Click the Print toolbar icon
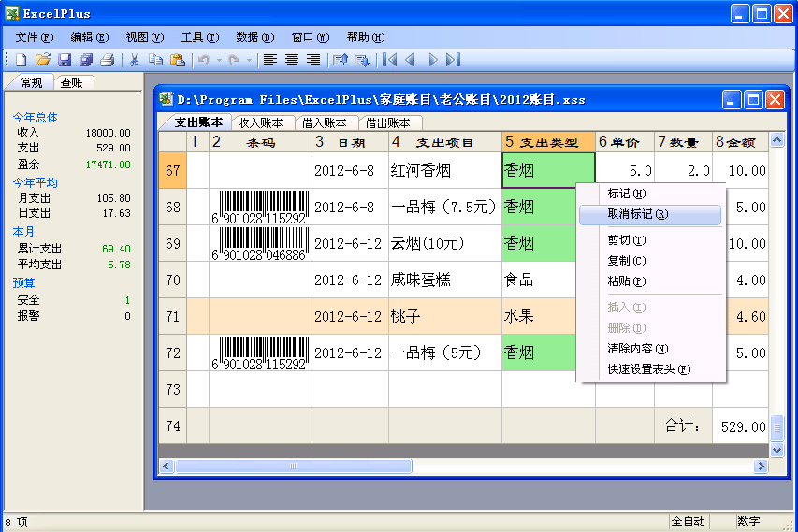The height and width of the screenshot is (532, 798). click(x=108, y=60)
